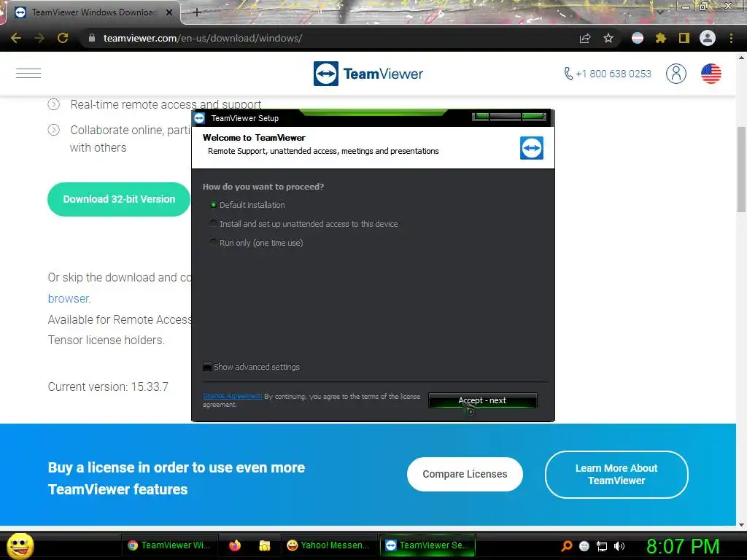Click the striped flag extension icon
The height and width of the screenshot is (560, 747).
[x=638, y=38]
